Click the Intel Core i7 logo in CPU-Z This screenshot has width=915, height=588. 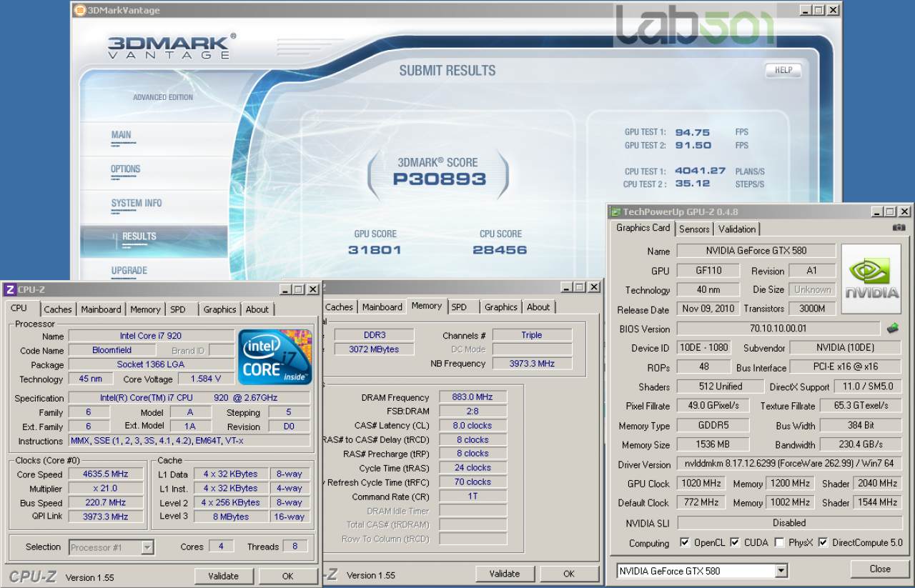pyautogui.click(x=275, y=357)
